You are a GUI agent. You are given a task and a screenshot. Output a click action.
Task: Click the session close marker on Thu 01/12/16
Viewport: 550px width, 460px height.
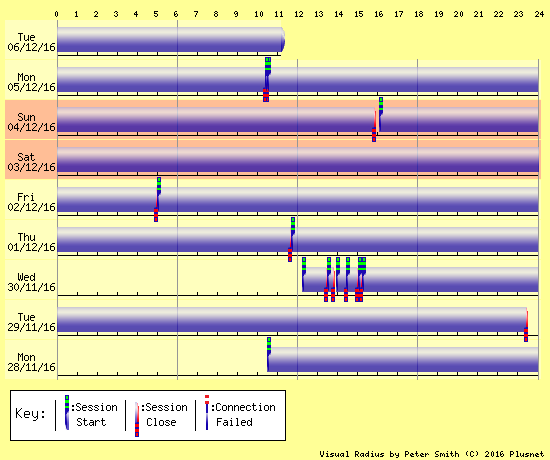[x=290, y=245]
